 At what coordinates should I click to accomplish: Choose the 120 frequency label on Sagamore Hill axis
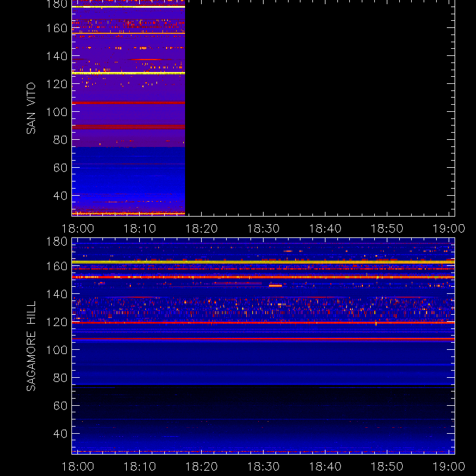point(57,322)
